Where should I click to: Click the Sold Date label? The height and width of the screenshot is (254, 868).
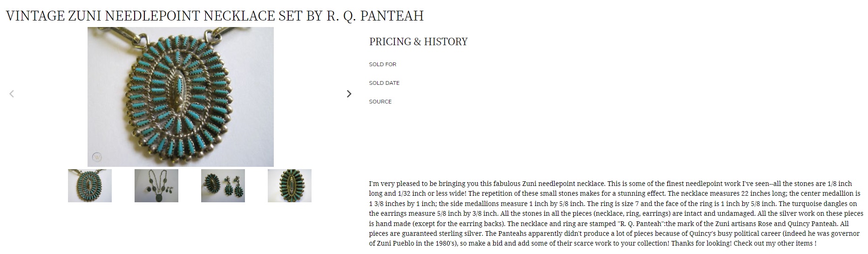(x=384, y=83)
